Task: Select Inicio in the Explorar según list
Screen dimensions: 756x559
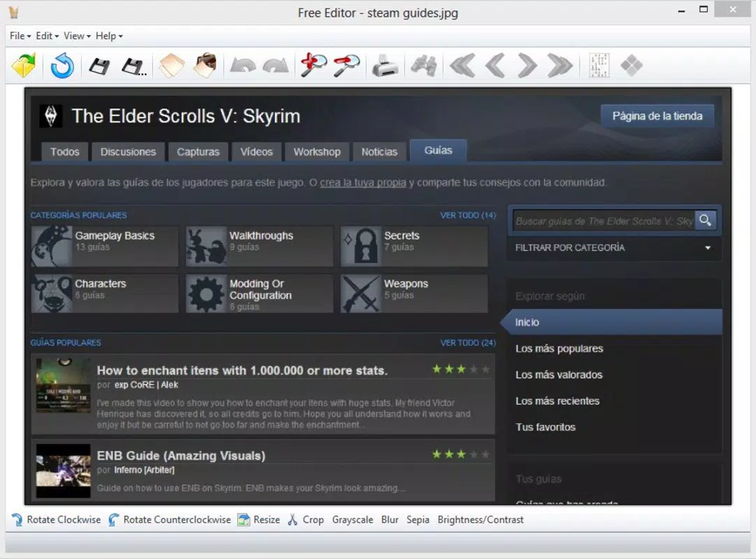Action: 613,322
